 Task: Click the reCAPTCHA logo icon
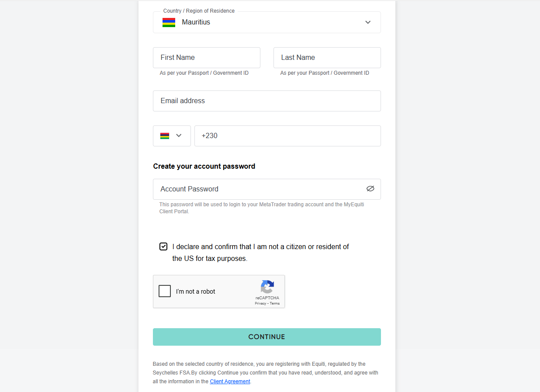(x=267, y=287)
